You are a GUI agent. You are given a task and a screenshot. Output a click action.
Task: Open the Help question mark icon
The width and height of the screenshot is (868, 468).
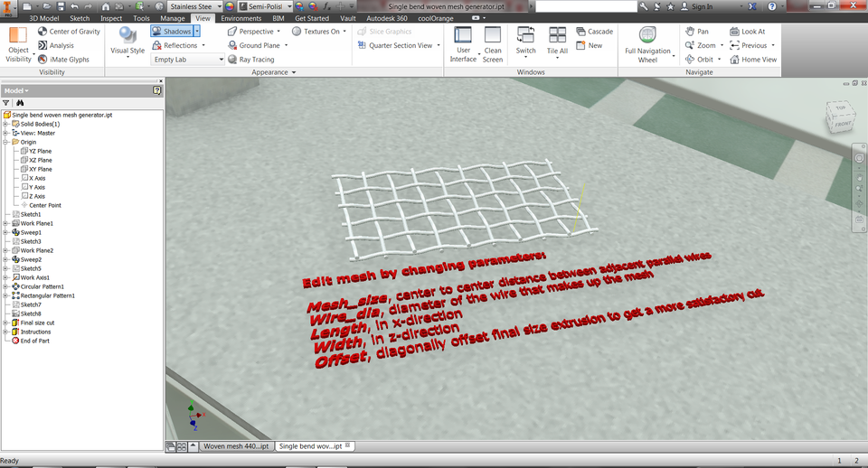coord(771,6)
